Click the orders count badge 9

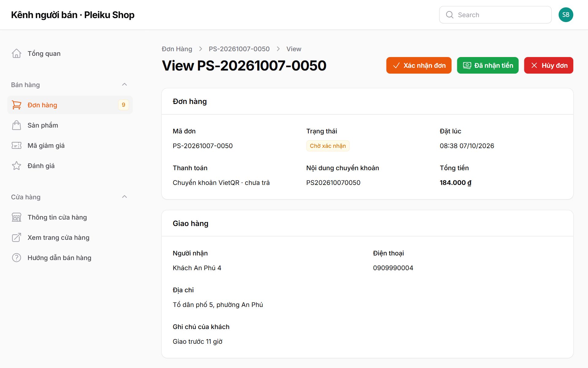pyautogui.click(x=123, y=105)
